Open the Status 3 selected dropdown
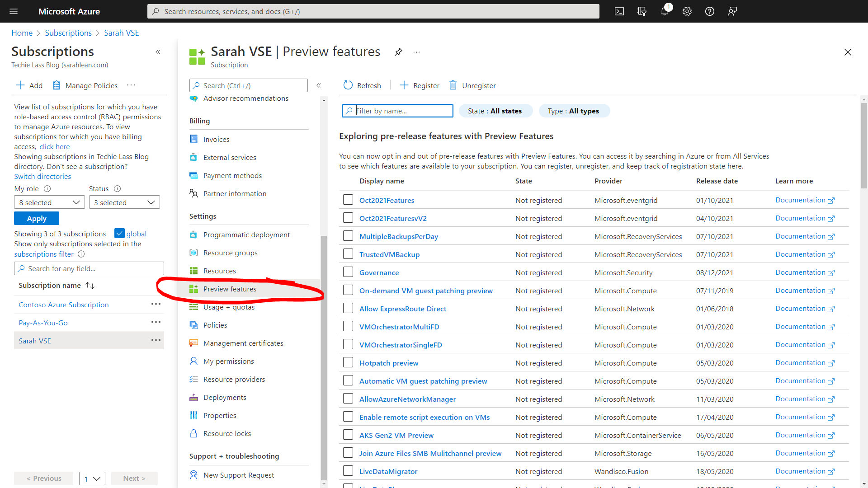The width and height of the screenshot is (868, 488). tap(124, 202)
